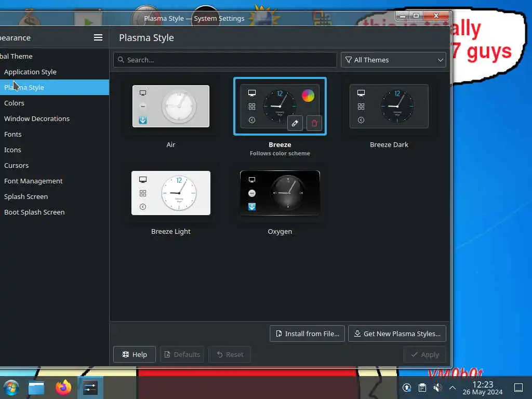Click the Apply button
Image resolution: width=532 pixels, height=399 pixels.
[x=425, y=354]
